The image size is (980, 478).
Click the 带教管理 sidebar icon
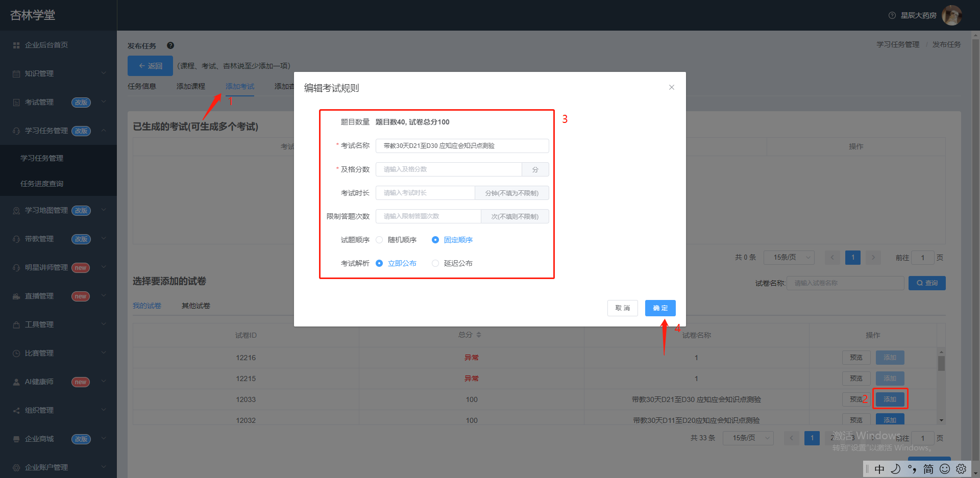pos(16,239)
